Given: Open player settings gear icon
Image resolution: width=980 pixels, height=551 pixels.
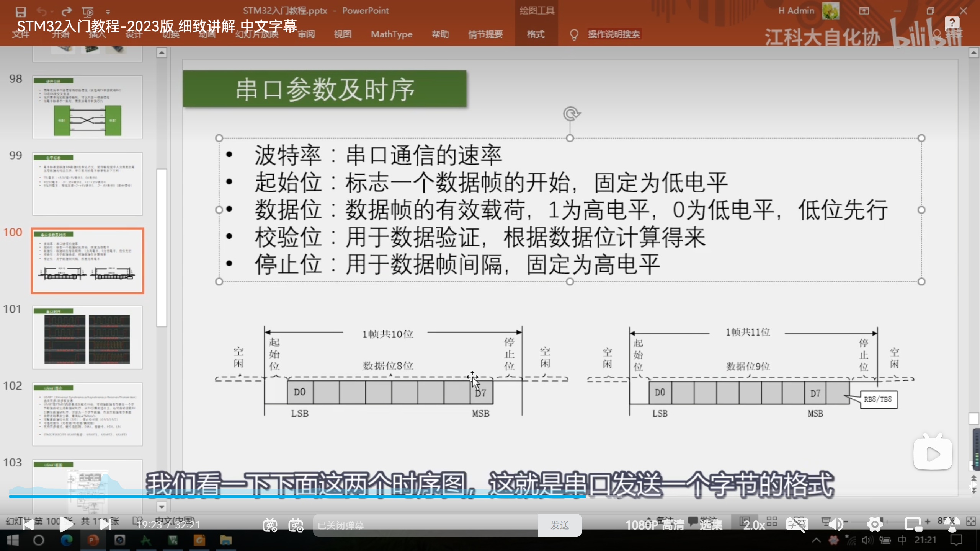Looking at the screenshot, I should 875,525.
